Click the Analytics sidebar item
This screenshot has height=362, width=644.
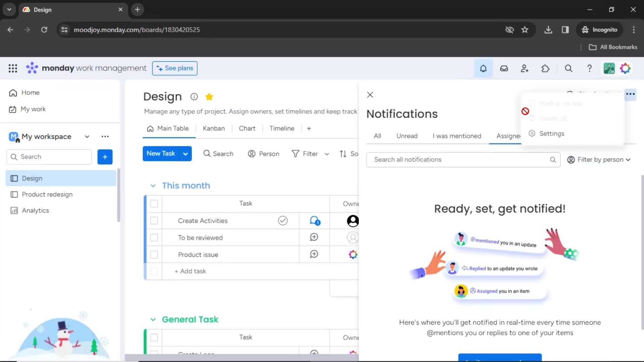point(35,210)
